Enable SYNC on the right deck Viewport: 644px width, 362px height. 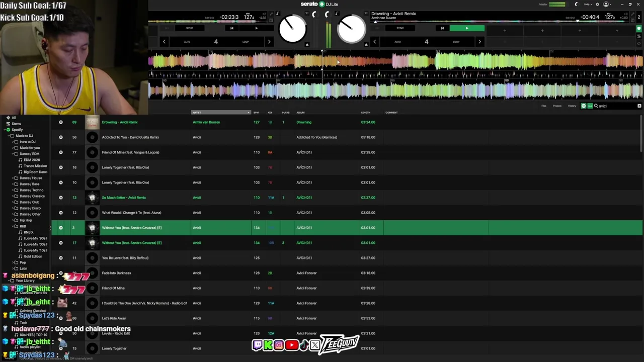pos(400,28)
